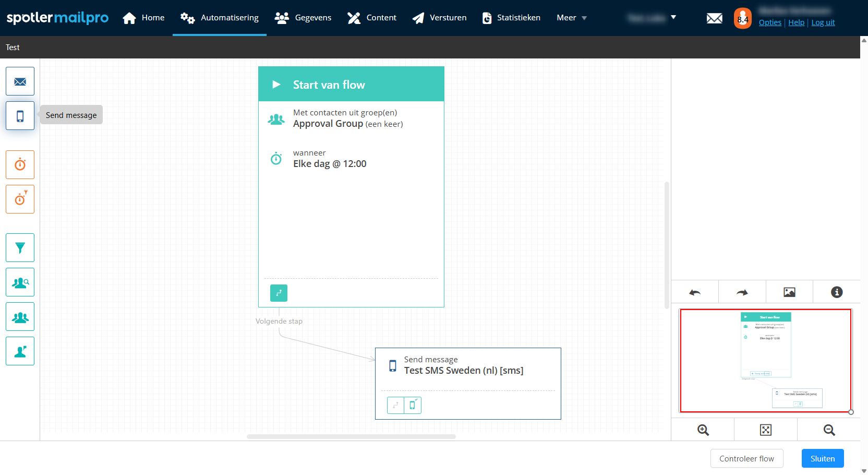This screenshot has width=868, height=475.
Task: Undo the last flow change
Action: (695, 292)
